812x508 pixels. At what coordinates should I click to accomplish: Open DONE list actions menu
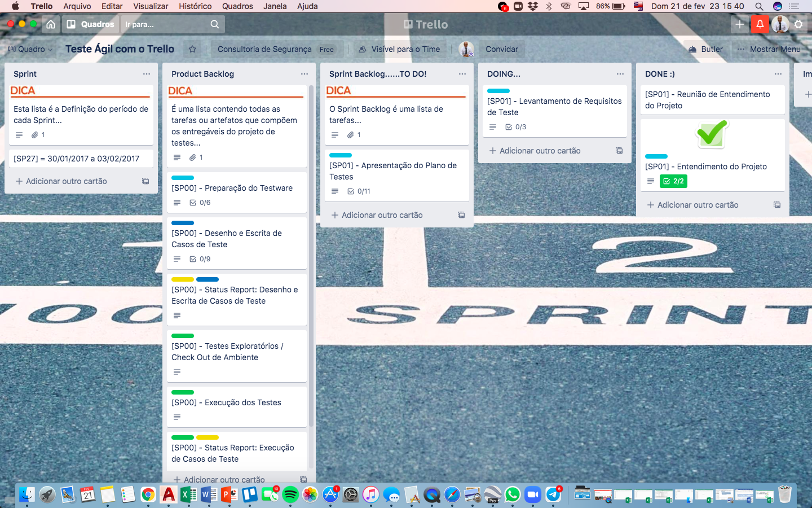(x=778, y=74)
